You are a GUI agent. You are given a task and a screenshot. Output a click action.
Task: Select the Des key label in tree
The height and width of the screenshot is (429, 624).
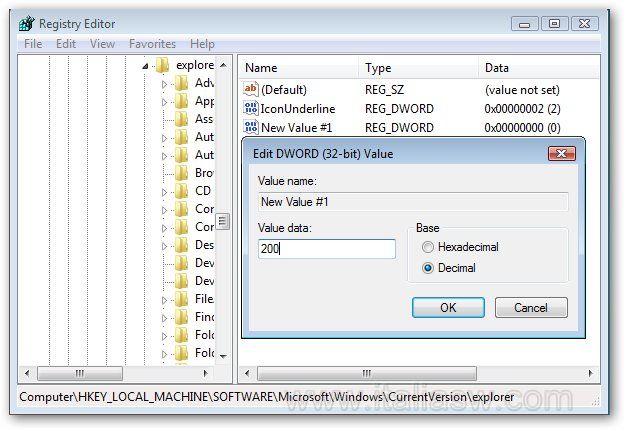pos(204,245)
